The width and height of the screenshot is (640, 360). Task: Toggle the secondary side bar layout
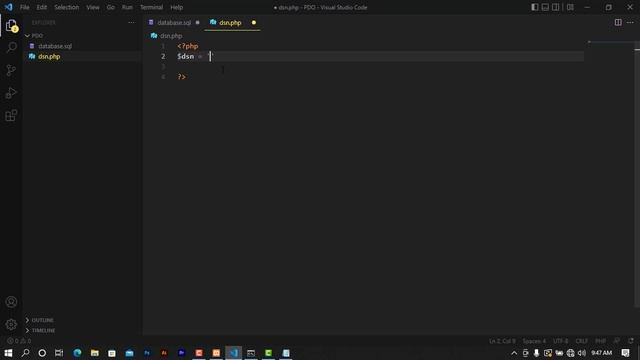click(556, 7)
